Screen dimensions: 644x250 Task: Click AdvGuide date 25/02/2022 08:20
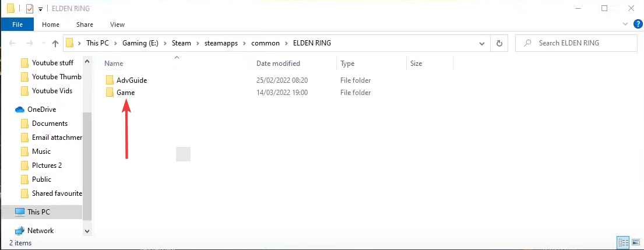(281, 80)
